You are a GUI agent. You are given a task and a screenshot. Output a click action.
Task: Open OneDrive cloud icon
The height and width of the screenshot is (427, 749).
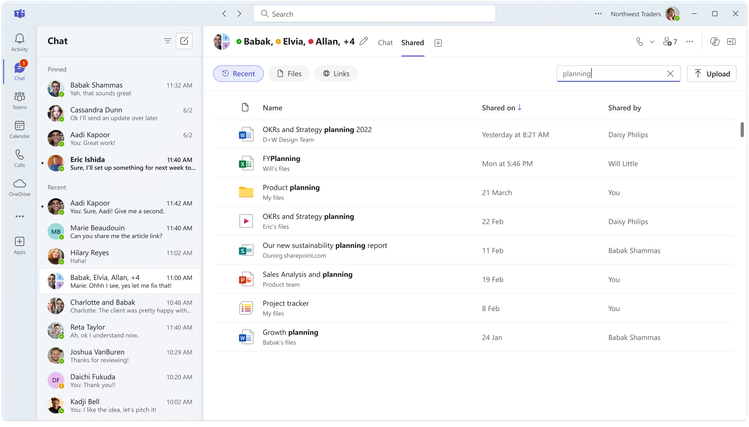pyautogui.click(x=20, y=187)
